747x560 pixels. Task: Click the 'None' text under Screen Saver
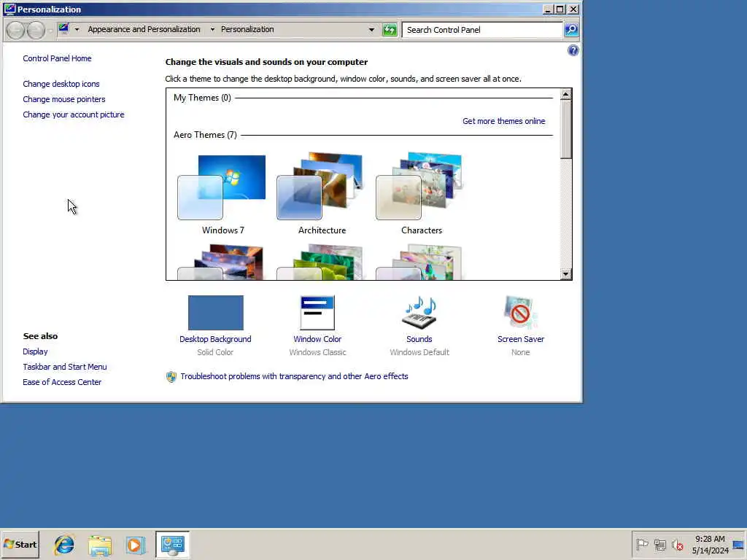click(x=520, y=352)
